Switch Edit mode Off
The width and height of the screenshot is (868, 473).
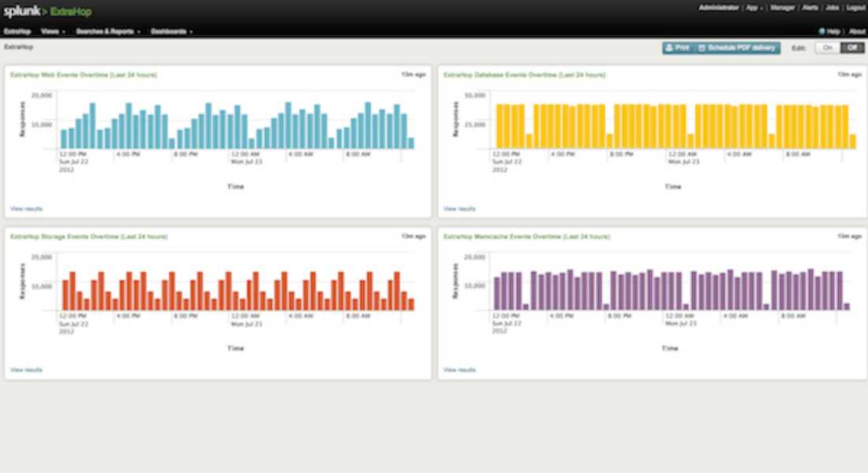click(852, 48)
